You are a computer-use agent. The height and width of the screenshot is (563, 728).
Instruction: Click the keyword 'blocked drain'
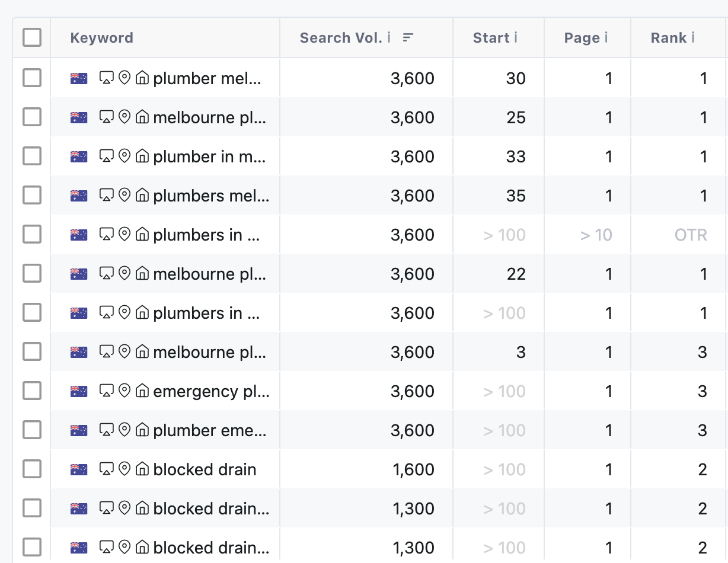pos(205,469)
